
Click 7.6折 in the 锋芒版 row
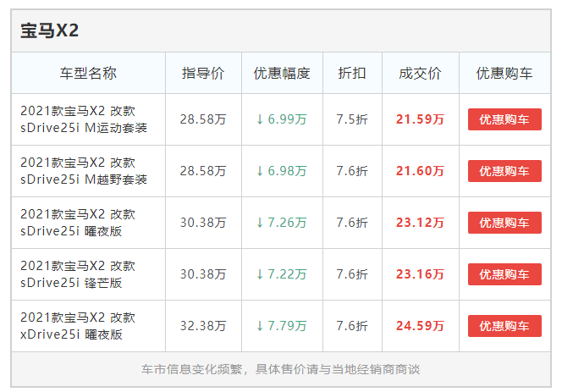[x=352, y=274]
